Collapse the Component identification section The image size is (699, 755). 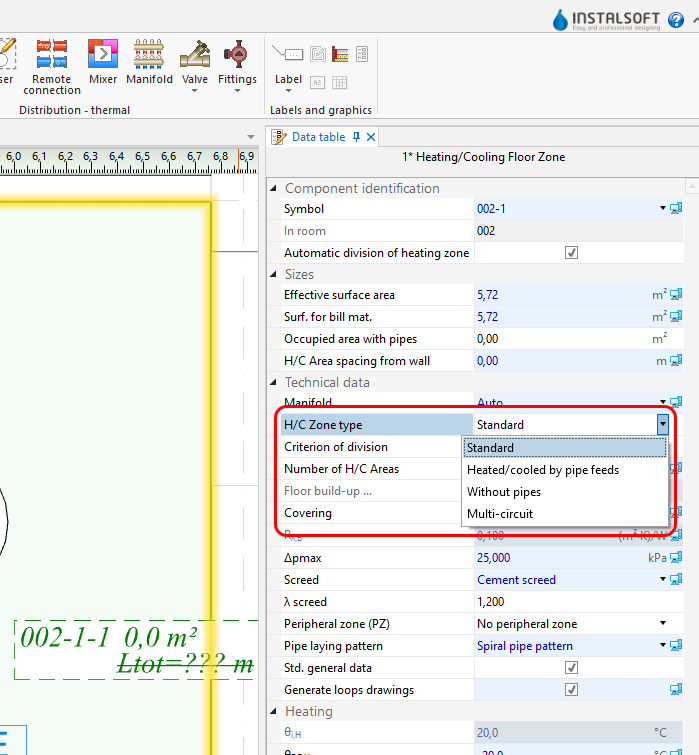coord(276,188)
